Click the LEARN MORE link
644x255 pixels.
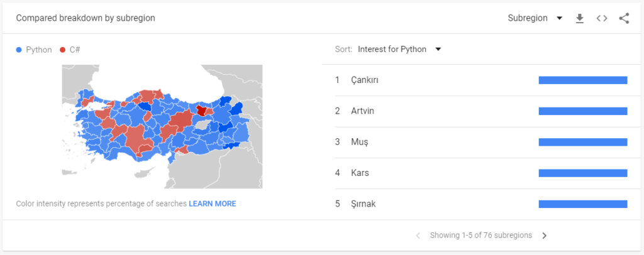coord(213,203)
